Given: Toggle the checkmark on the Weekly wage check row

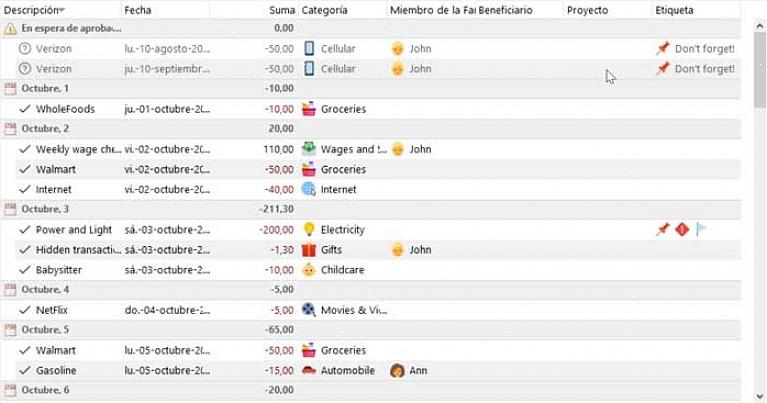Looking at the screenshot, I should click(25, 149).
